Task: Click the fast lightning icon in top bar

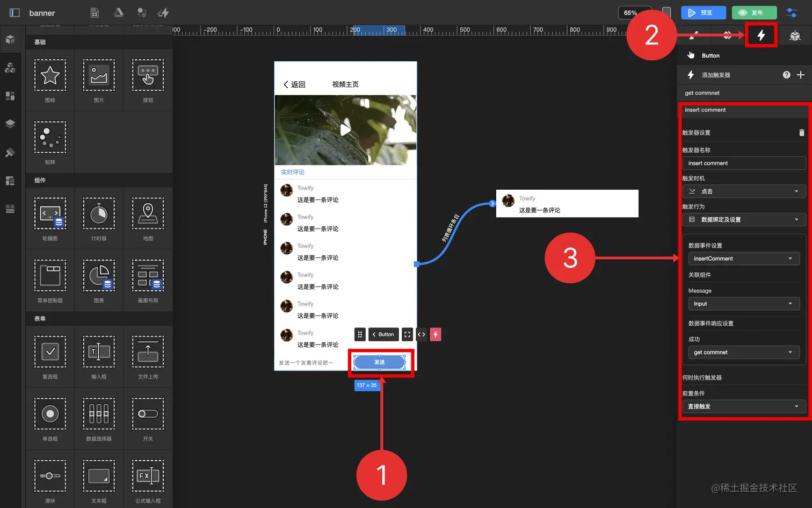Action: (x=163, y=13)
